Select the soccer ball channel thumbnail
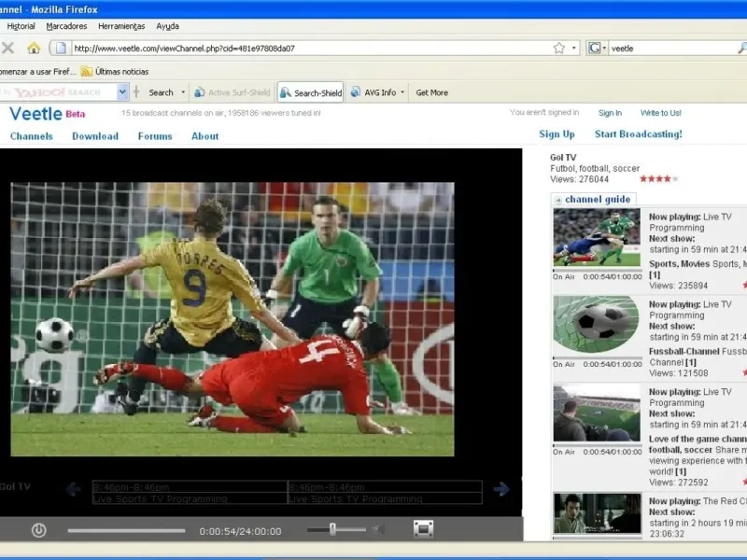This screenshot has width=747, height=560. click(x=596, y=323)
